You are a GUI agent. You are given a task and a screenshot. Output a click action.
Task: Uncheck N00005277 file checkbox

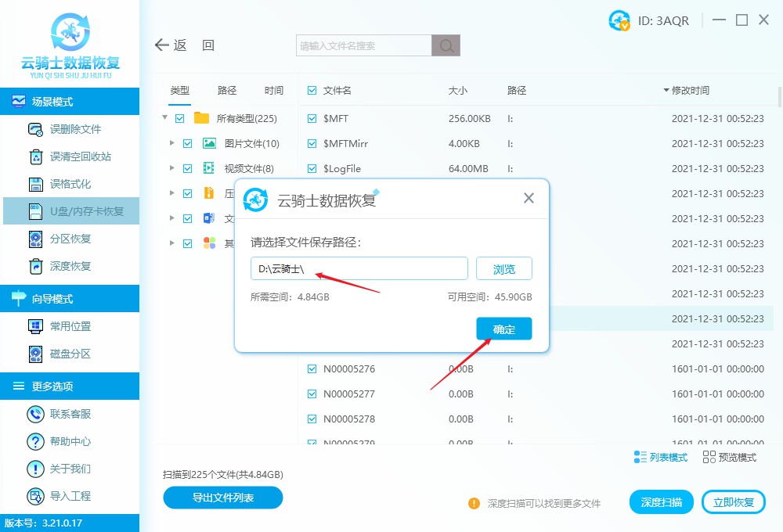[x=312, y=394]
